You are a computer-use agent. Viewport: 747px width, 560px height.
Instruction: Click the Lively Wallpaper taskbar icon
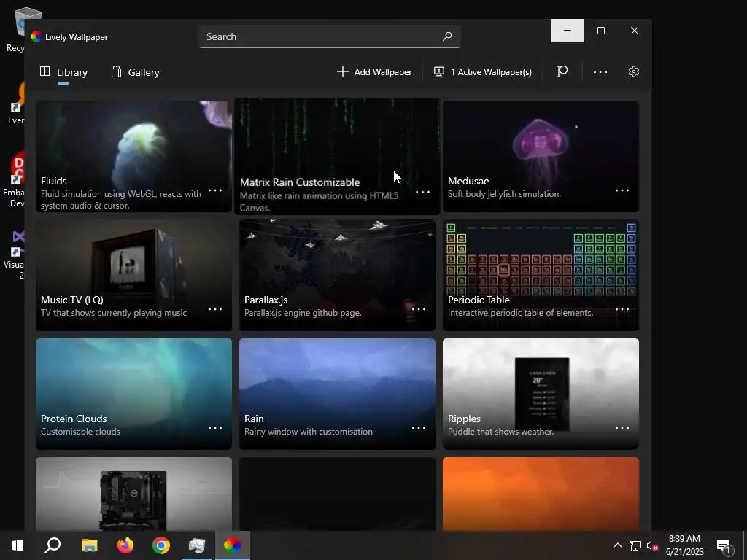[233, 545]
